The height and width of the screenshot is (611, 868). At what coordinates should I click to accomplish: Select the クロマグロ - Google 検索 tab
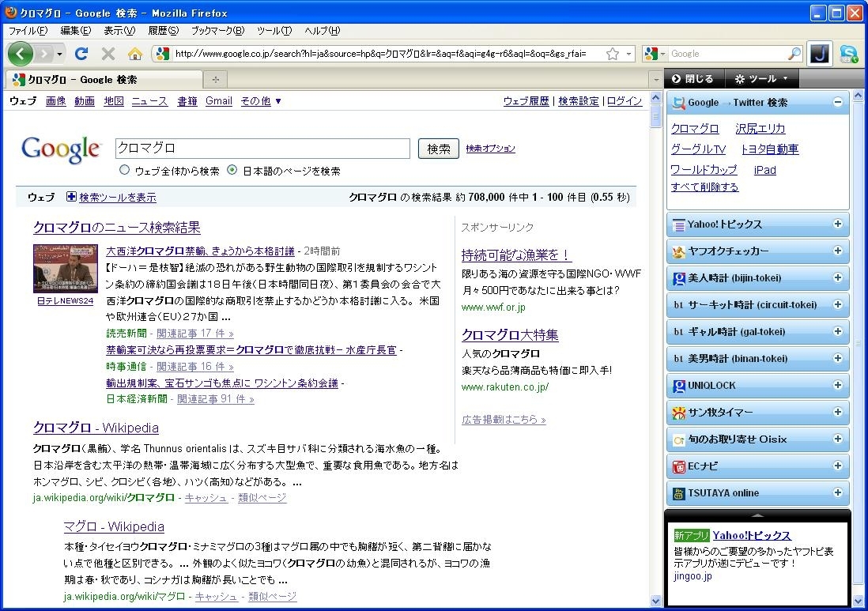[x=105, y=80]
